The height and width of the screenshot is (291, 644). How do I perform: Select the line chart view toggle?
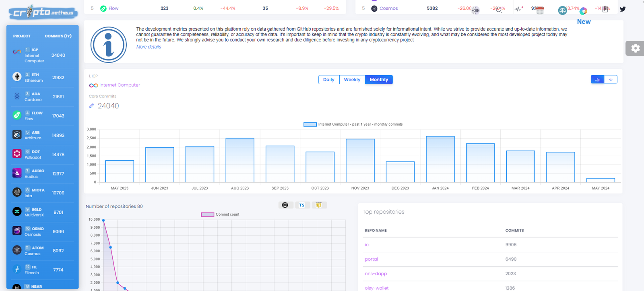[611, 80]
